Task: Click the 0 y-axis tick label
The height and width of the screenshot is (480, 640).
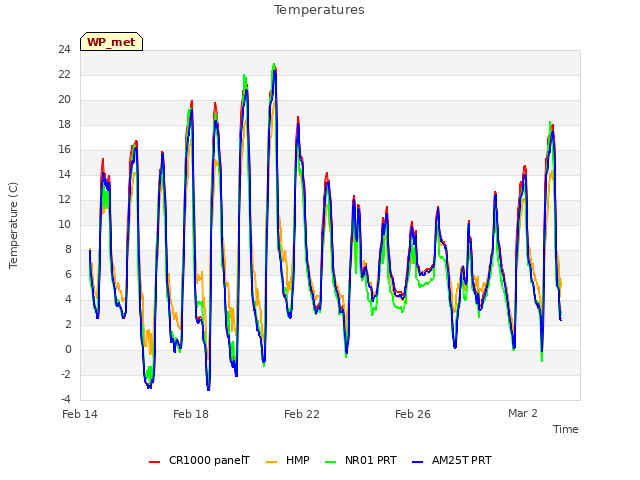Action: click(68, 349)
